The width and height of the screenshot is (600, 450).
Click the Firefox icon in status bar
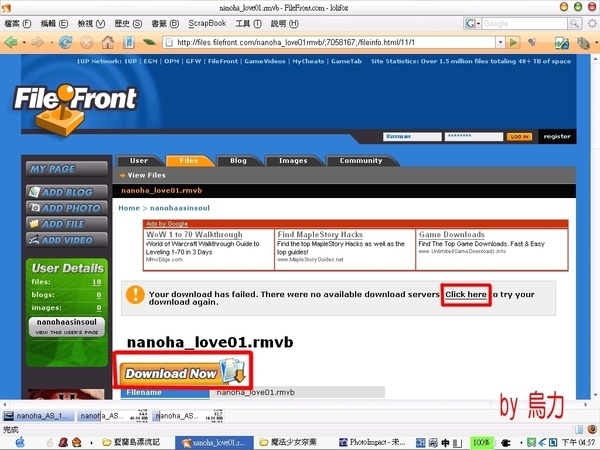(x=592, y=429)
